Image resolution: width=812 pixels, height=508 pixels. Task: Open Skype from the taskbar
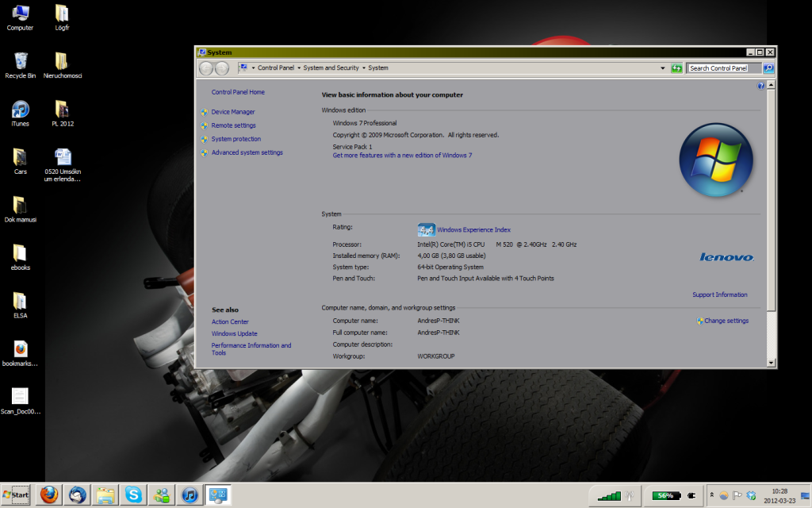pos(133,495)
